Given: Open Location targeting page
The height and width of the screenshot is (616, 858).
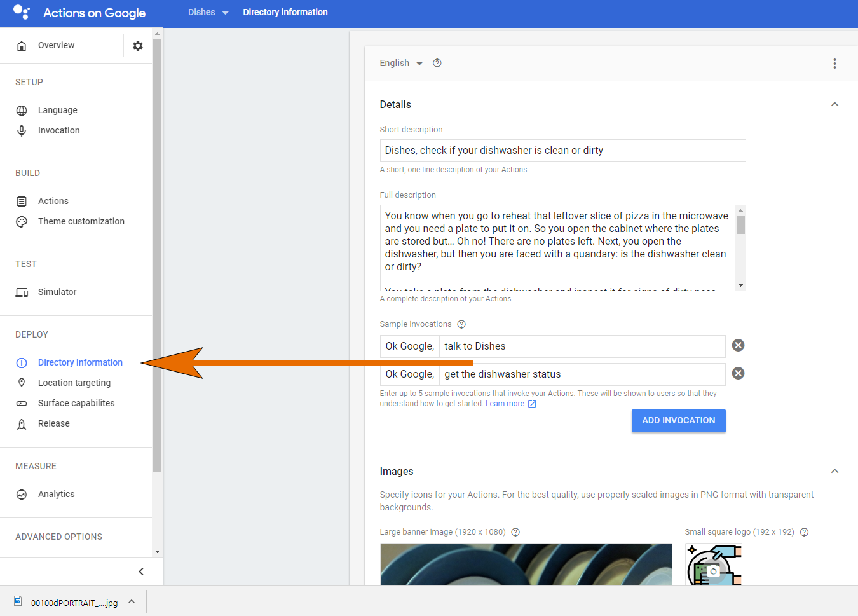Looking at the screenshot, I should [x=74, y=383].
